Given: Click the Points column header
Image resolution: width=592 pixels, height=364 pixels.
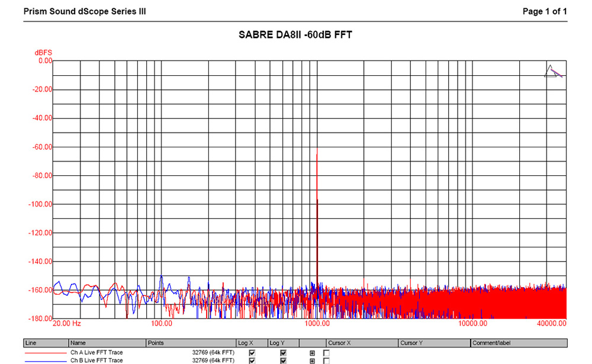Looking at the screenshot, I should pos(191,343).
